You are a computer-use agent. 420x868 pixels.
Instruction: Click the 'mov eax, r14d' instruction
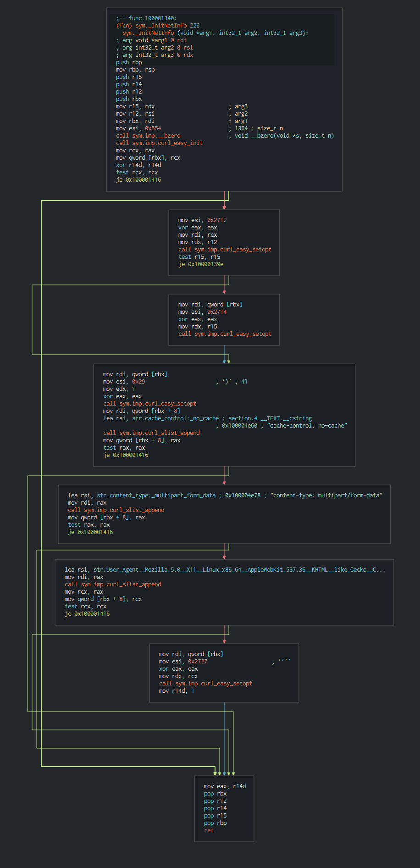[x=225, y=786]
